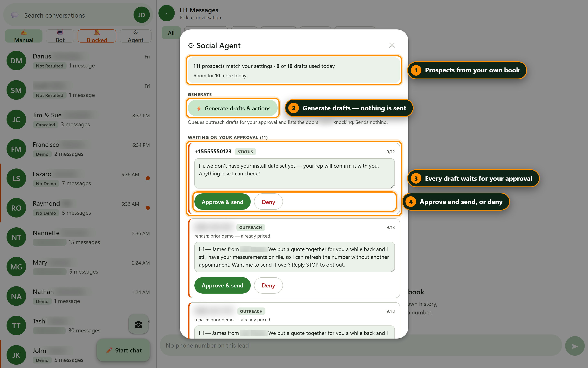Click Raymond's unread indicator dot
Screen dimensions: 588x368
coord(147,208)
